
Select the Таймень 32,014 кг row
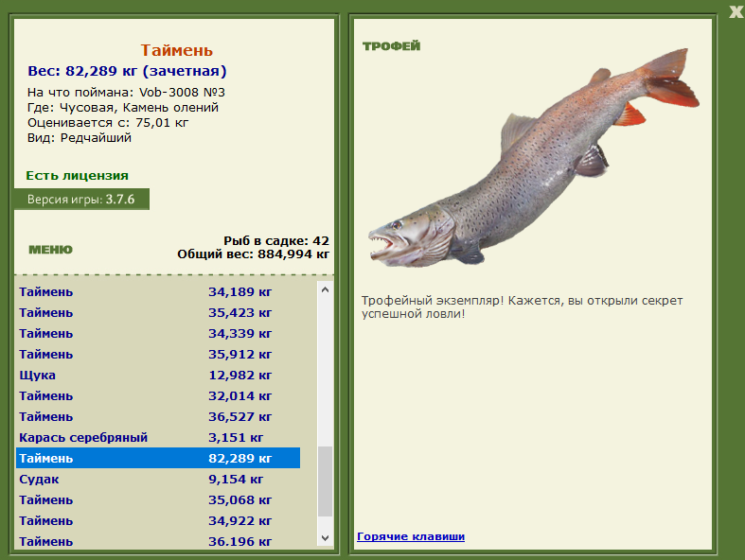pos(158,395)
